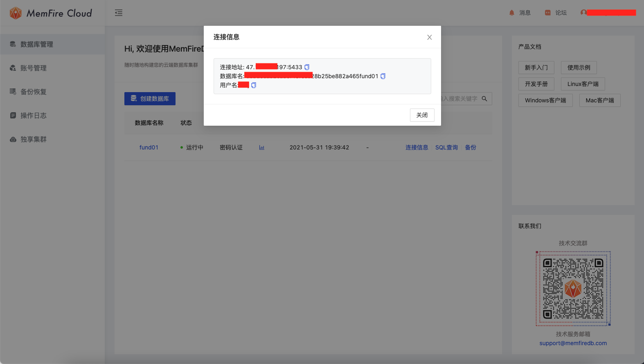Image resolution: width=644 pixels, height=364 pixels.
Task: Go to 备份恢复 in the sidebar
Action: coord(52,92)
